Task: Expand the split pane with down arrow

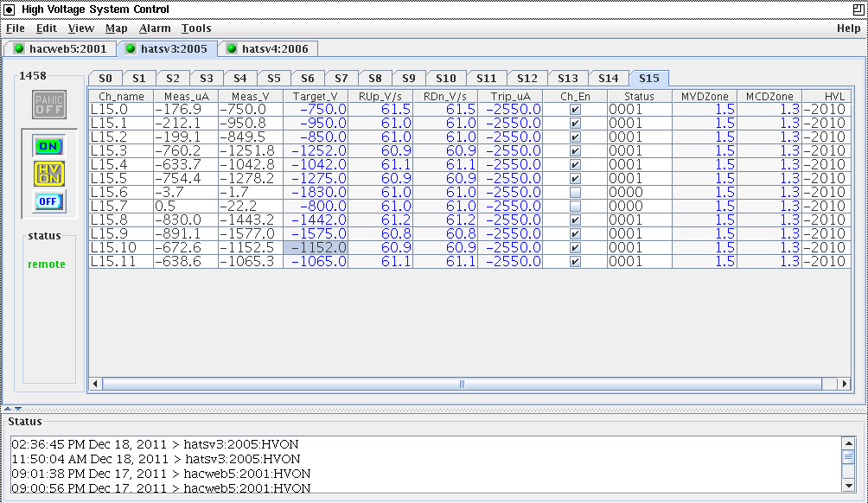Action: pyautogui.click(x=18, y=409)
